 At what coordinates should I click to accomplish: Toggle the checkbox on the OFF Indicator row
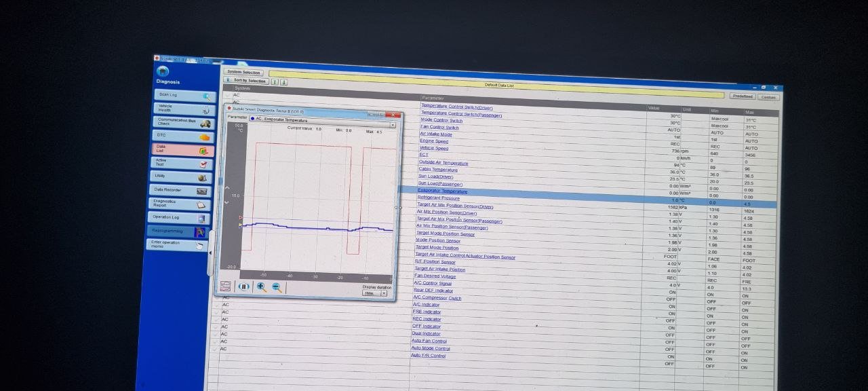pos(216,319)
